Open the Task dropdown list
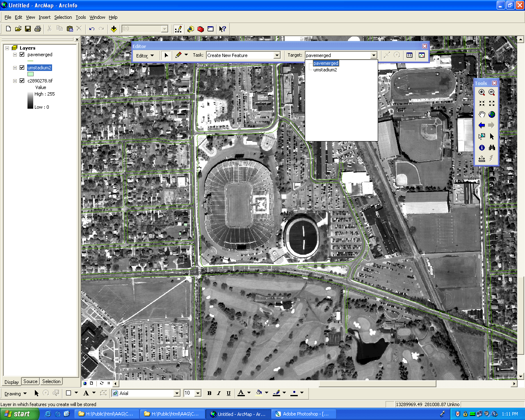Image resolution: width=525 pixels, height=420 pixels. (x=277, y=55)
